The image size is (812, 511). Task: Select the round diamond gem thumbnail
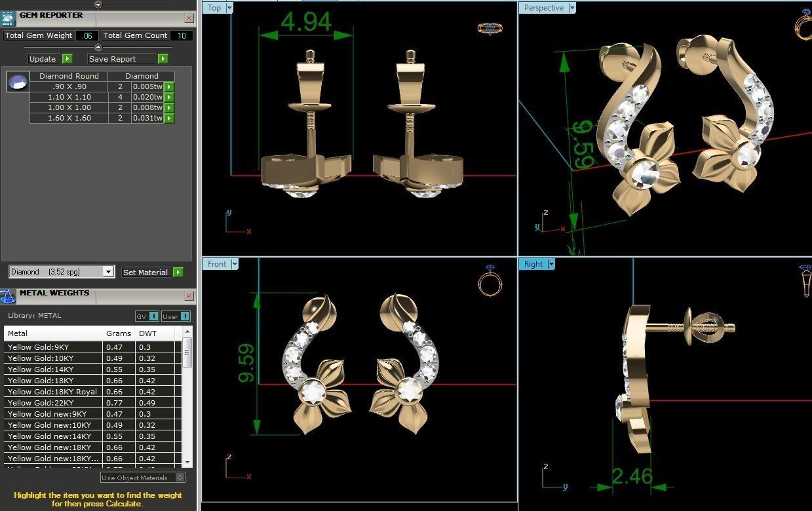pos(18,82)
